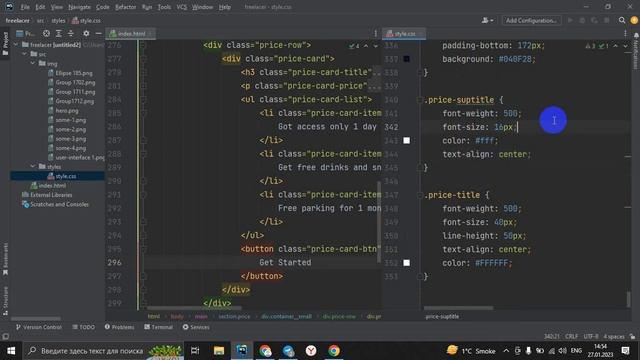Open index.html tab options kebab menu

tap(376, 33)
